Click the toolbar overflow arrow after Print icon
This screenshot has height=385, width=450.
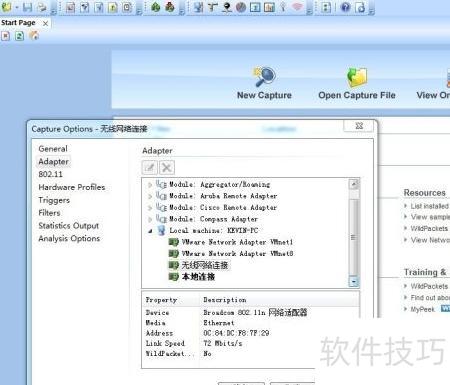pos(53,10)
